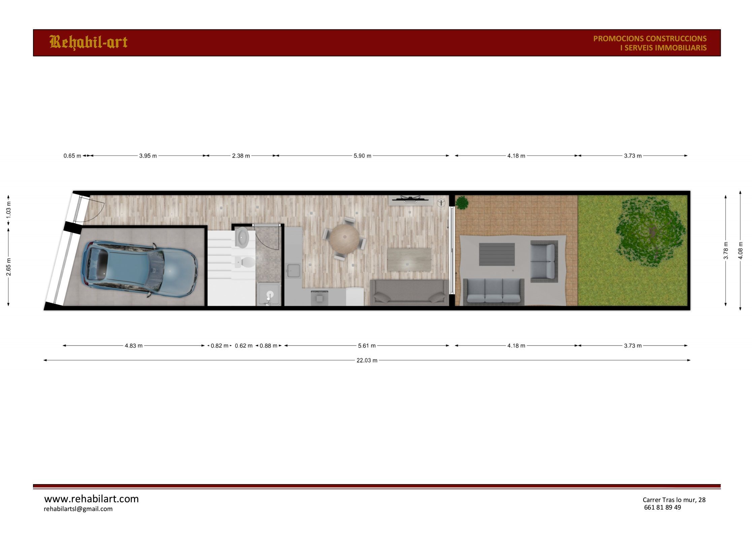Click the 5.90 m dimension label
The image size is (756, 534).
click(x=362, y=156)
